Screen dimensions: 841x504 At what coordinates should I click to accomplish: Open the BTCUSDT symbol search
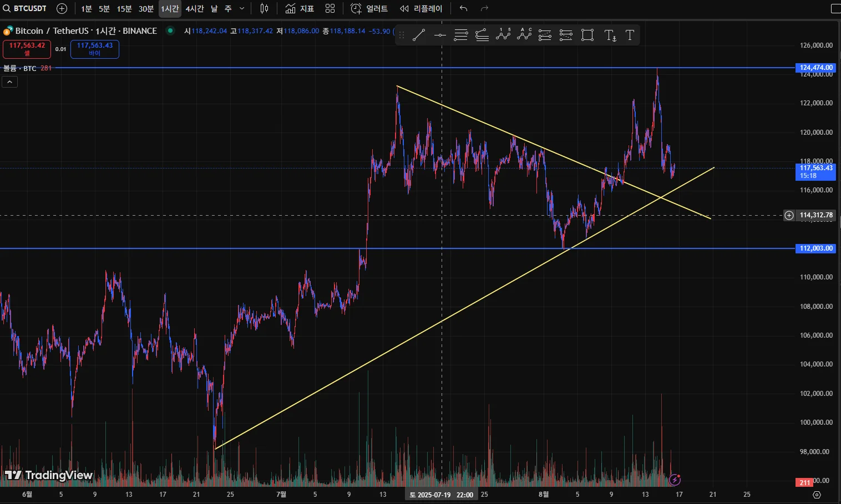(x=25, y=8)
